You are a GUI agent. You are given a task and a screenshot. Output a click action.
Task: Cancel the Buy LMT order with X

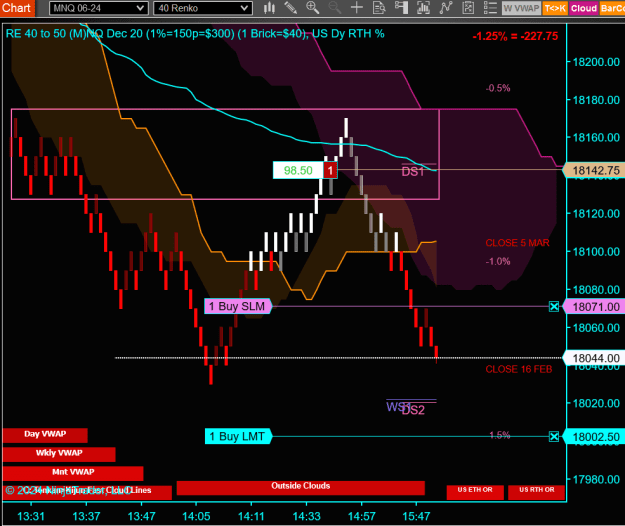(x=554, y=437)
